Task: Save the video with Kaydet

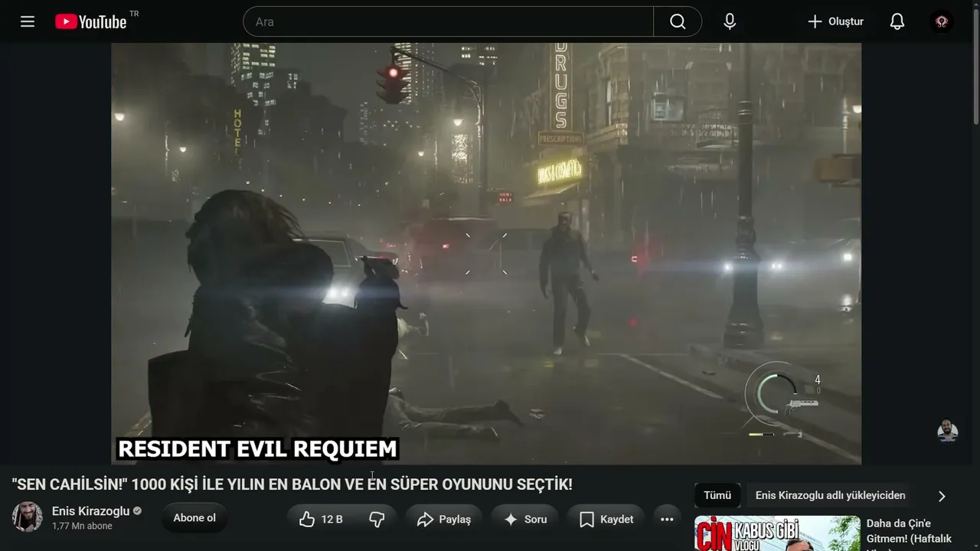Action: tap(606, 520)
